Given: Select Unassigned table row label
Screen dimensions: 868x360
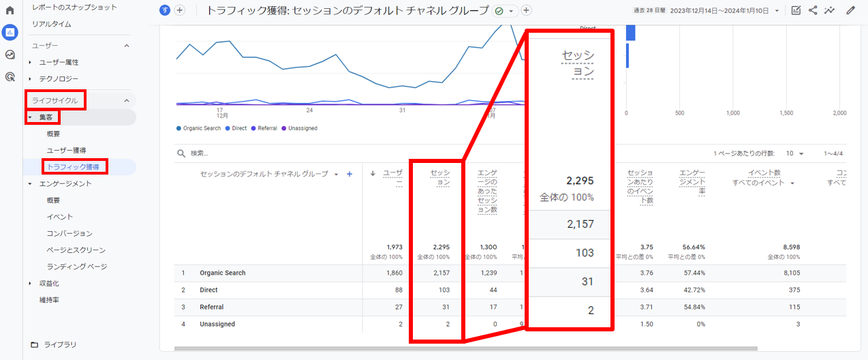Looking at the screenshot, I should coord(217,324).
